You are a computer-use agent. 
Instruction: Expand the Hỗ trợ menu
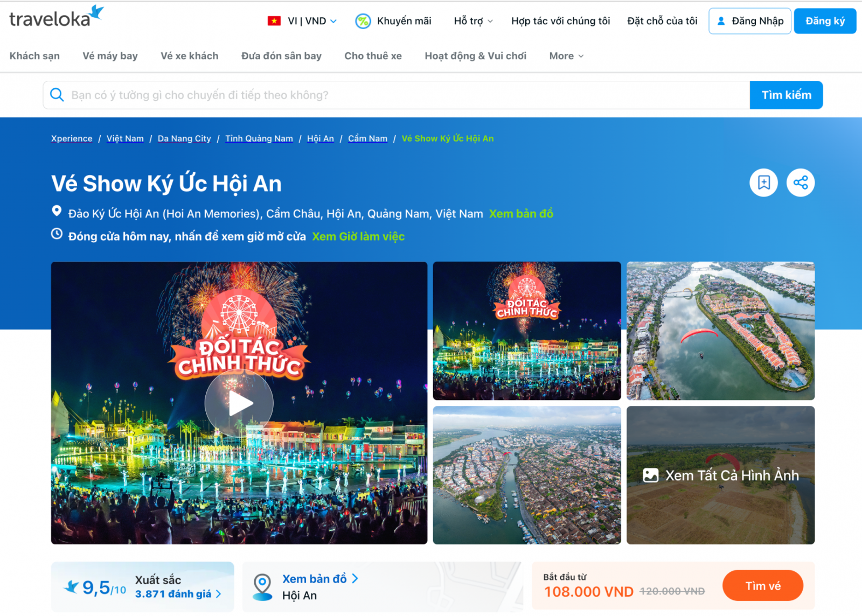(473, 21)
